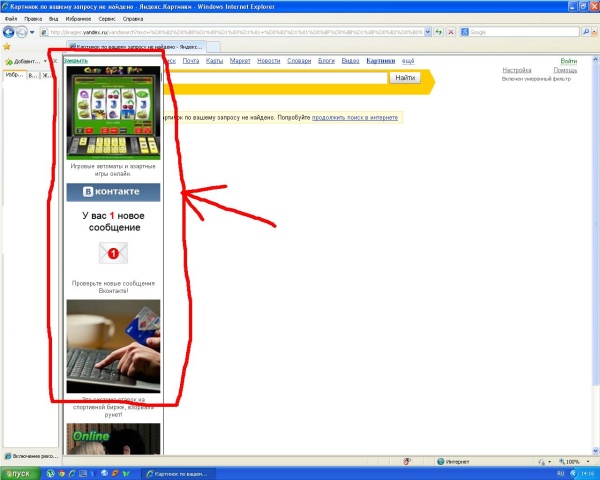Click the Включение рекомендуемых sites entry
This screenshot has height=480, width=600.
(31, 456)
